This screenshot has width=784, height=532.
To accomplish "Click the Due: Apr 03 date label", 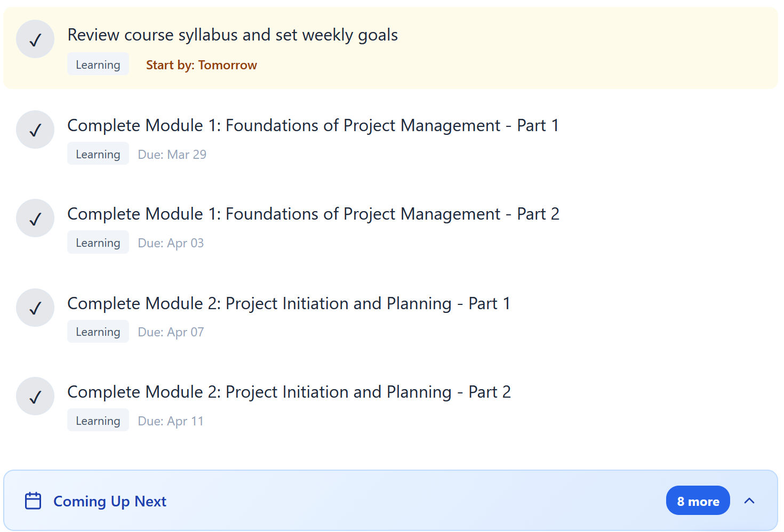I will tap(171, 243).
